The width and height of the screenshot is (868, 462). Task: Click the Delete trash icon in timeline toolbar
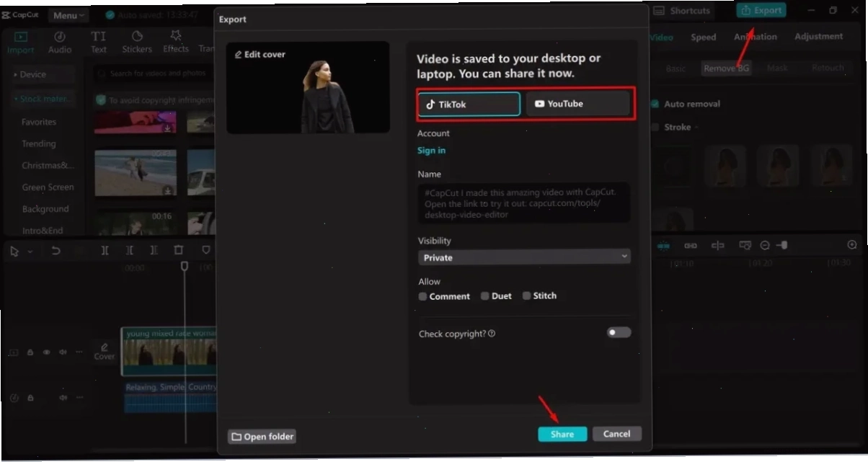(179, 250)
